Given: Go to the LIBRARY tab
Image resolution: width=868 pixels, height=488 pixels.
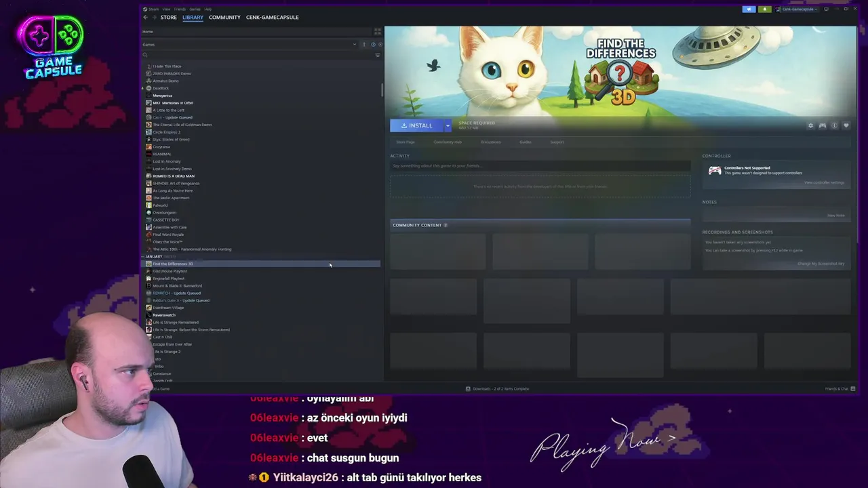Looking at the screenshot, I should [x=193, y=17].
